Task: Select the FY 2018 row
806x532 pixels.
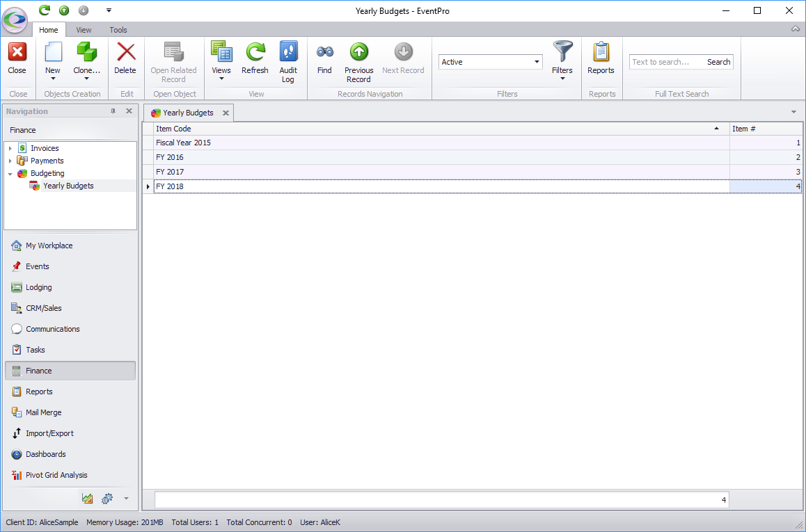Action: coord(477,186)
